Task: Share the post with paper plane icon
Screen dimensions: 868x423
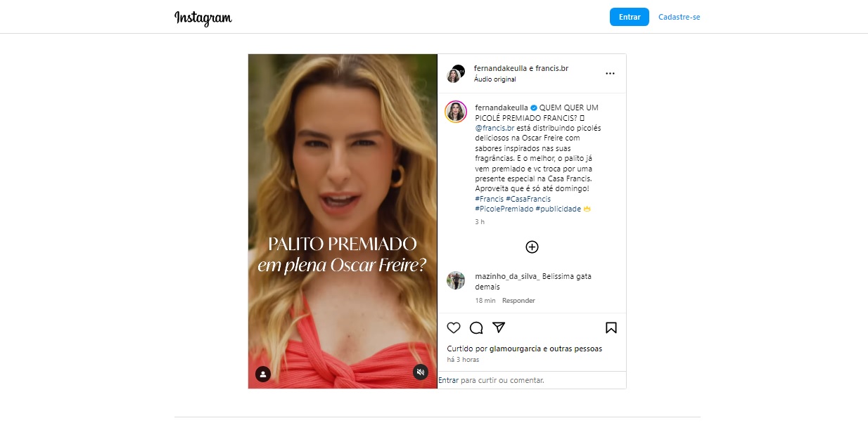Action: click(x=499, y=327)
